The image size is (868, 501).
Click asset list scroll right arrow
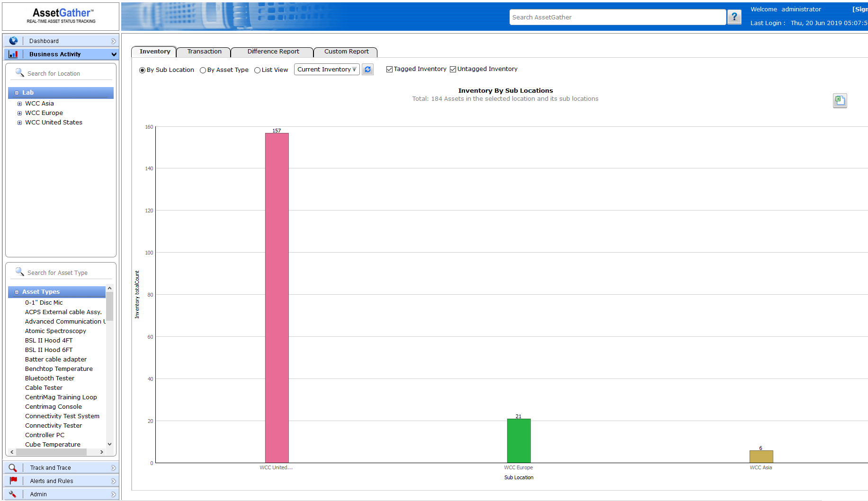pyautogui.click(x=102, y=452)
